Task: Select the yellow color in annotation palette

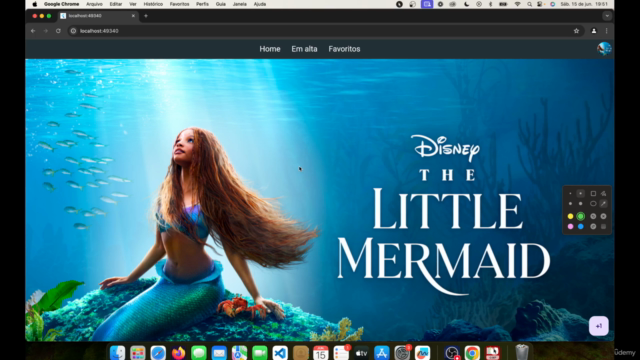Action: pyautogui.click(x=570, y=216)
